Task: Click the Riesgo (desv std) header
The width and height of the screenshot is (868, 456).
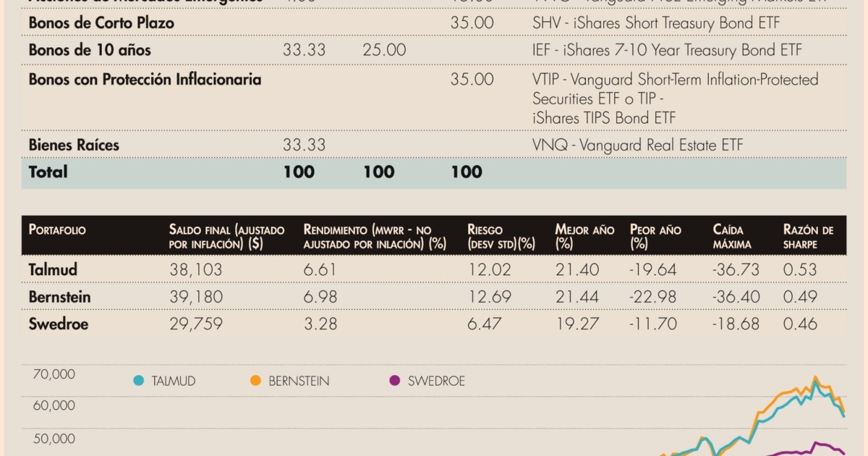Action: (x=501, y=237)
